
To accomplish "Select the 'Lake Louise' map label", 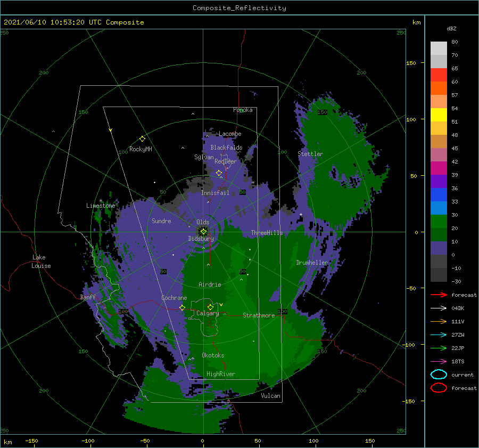I will pyautogui.click(x=41, y=262).
